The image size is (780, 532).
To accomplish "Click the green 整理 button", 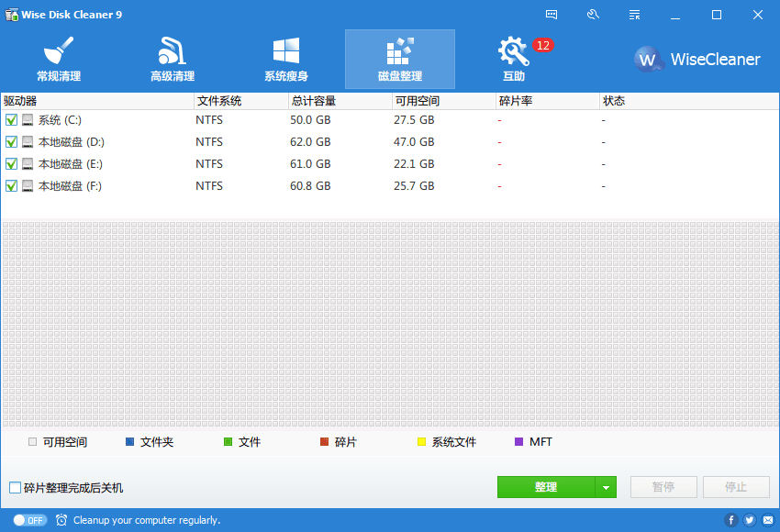I will [546, 488].
